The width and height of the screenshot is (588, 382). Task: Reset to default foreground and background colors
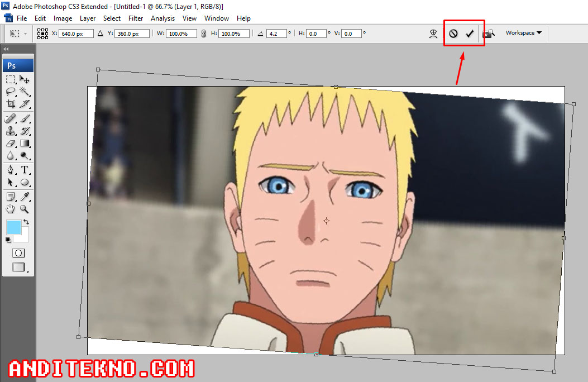click(x=8, y=240)
